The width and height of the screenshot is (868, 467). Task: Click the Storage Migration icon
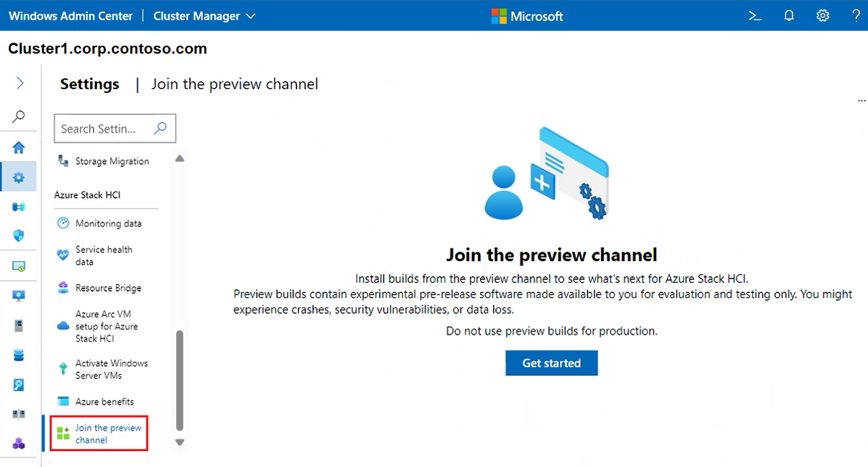coord(63,161)
